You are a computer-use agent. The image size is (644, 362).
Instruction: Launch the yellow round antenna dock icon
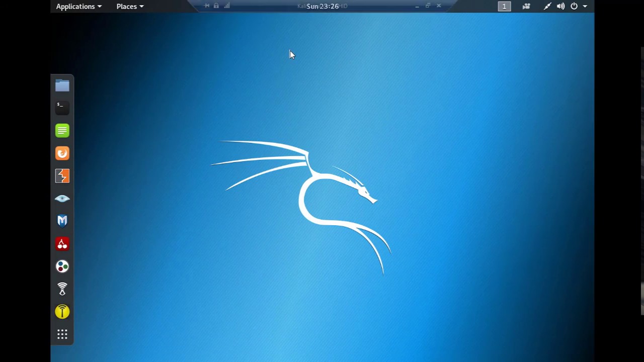pyautogui.click(x=62, y=312)
